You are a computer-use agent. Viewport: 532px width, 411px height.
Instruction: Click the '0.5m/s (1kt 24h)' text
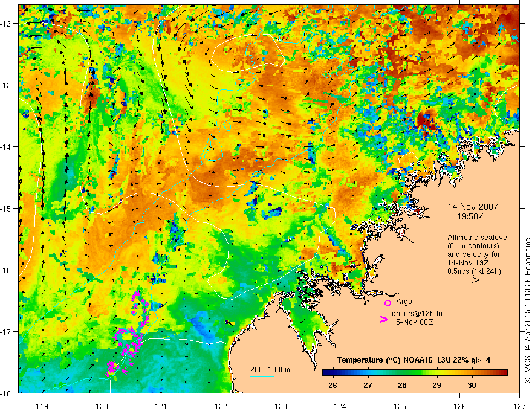474,271
